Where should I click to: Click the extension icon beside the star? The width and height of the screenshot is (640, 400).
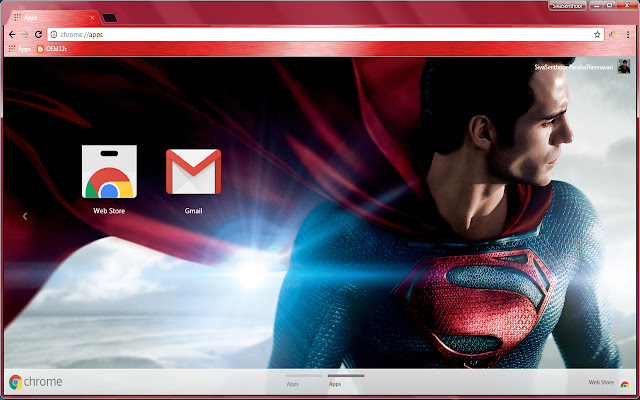point(612,35)
